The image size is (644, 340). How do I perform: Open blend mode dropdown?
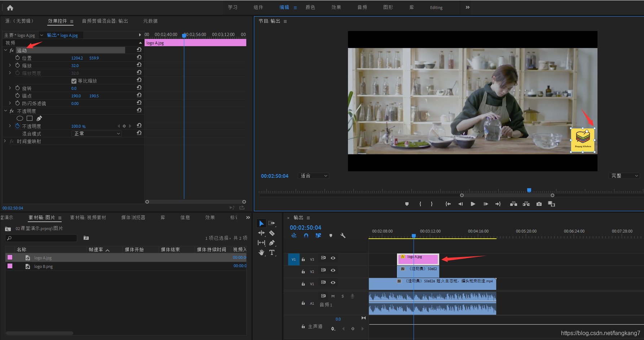[x=96, y=133]
